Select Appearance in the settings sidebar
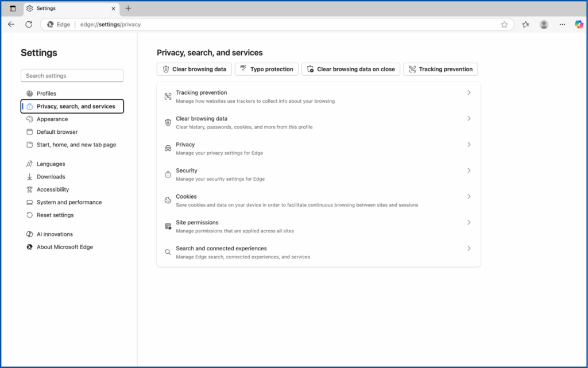The width and height of the screenshot is (588, 368). click(x=52, y=119)
